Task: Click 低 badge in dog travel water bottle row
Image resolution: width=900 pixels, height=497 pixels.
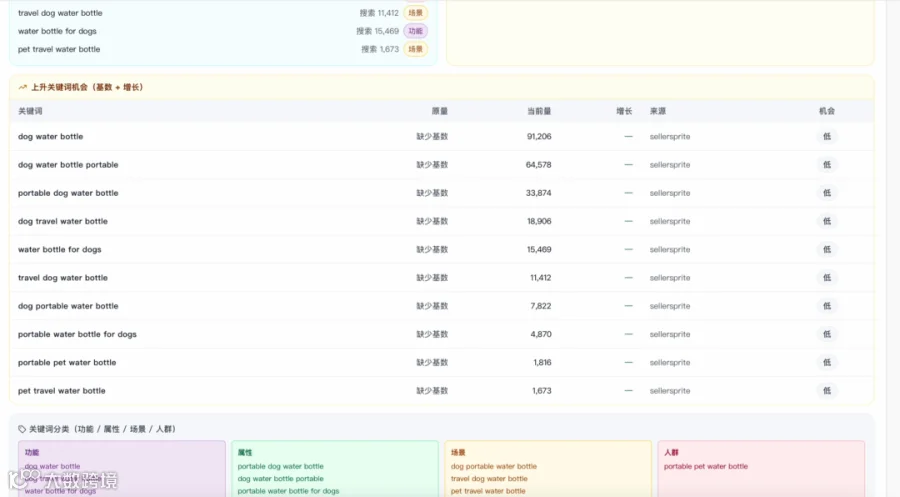Action: (827, 221)
